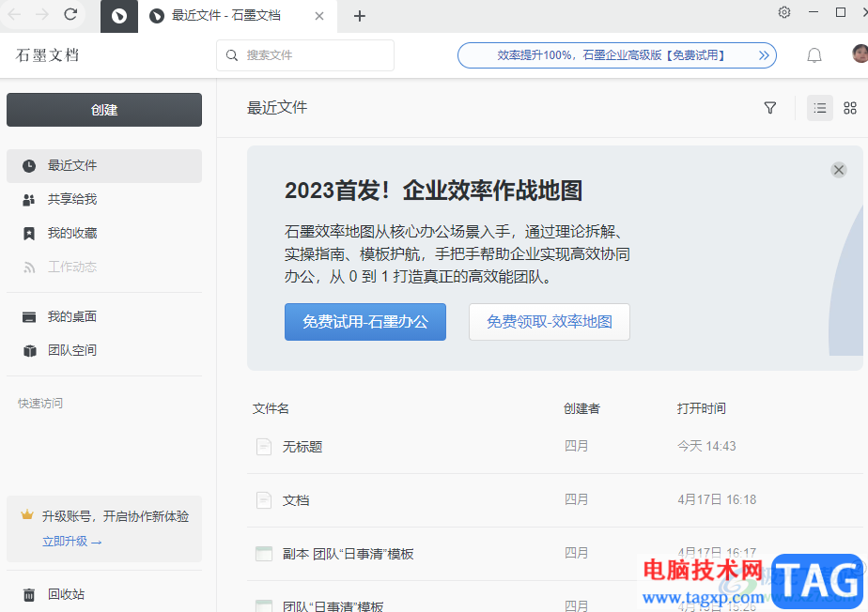This screenshot has width=868, height=612.
Task: Open 回收站 trash section
Action: click(66, 594)
